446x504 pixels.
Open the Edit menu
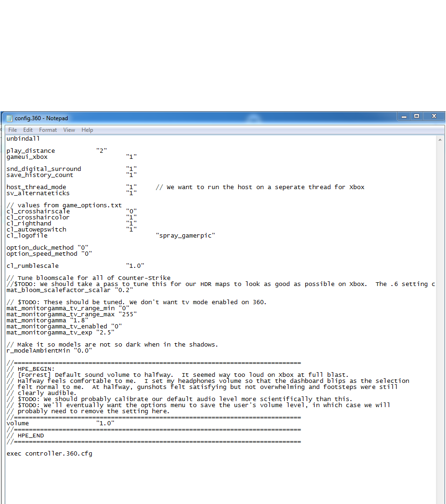pos(28,130)
